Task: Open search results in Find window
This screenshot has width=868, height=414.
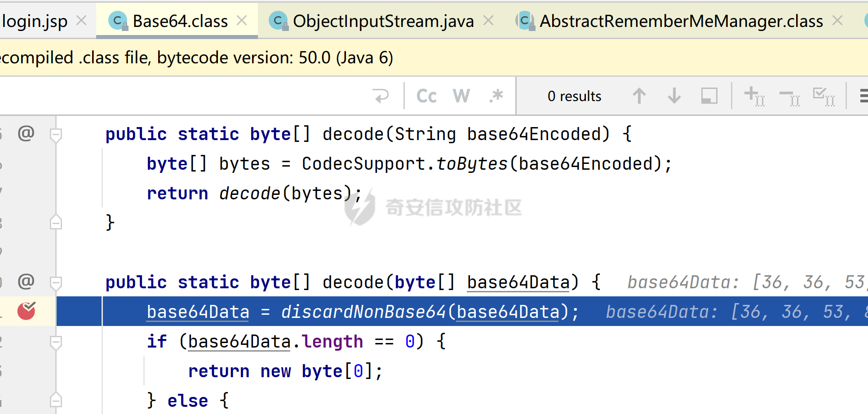Action: click(x=709, y=96)
